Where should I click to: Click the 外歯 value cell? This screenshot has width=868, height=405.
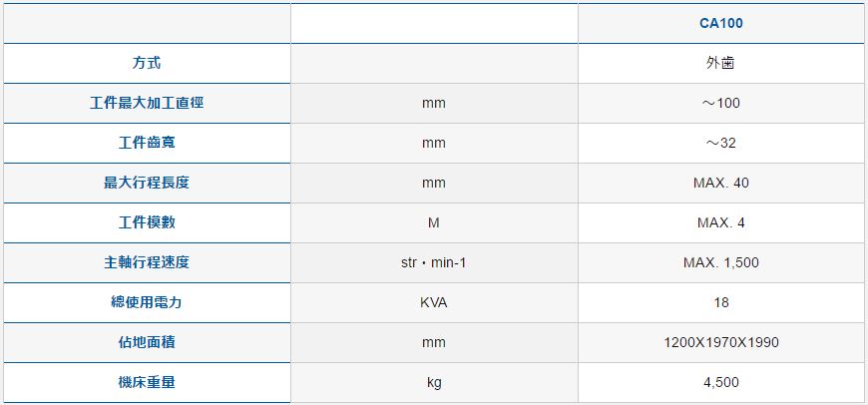click(721, 64)
